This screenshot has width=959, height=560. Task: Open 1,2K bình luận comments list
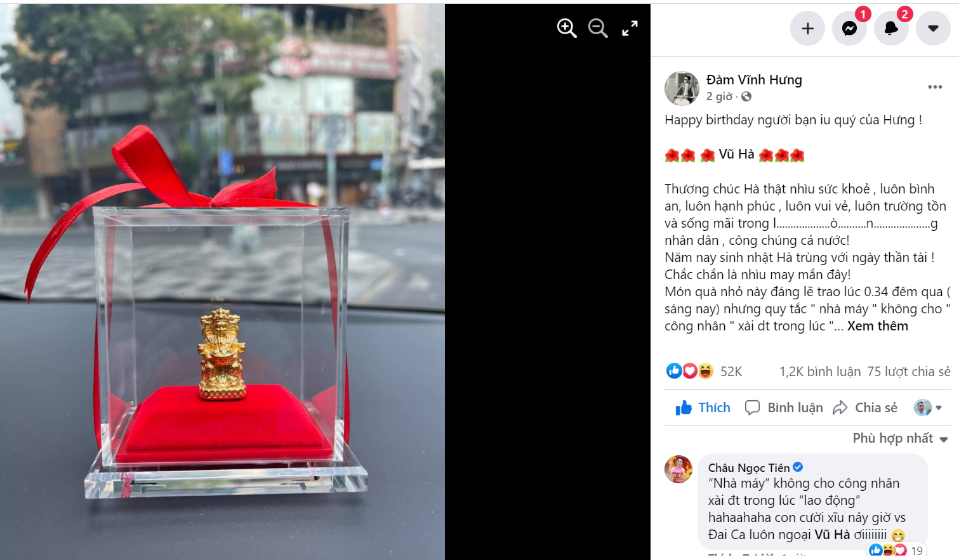820,372
